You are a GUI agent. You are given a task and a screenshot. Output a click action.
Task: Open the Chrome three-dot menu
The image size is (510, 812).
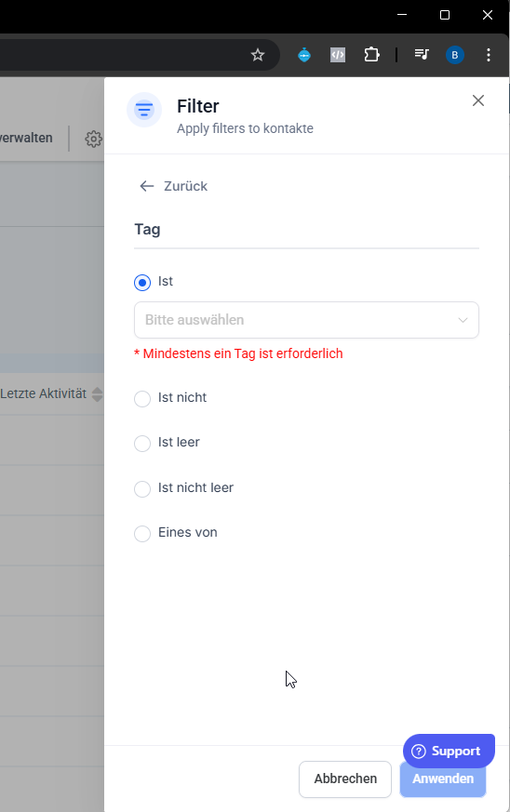pyautogui.click(x=489, y=55)
